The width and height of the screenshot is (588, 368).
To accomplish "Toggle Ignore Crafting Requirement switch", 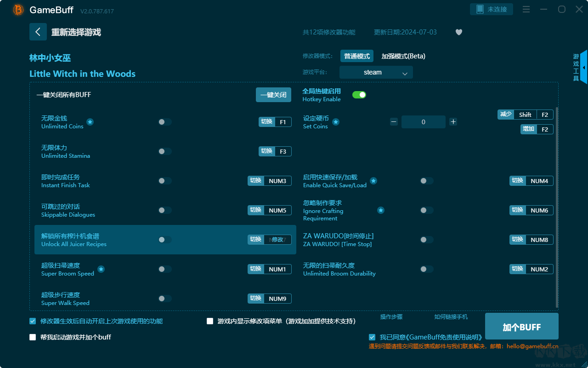I will click(427, 210).
